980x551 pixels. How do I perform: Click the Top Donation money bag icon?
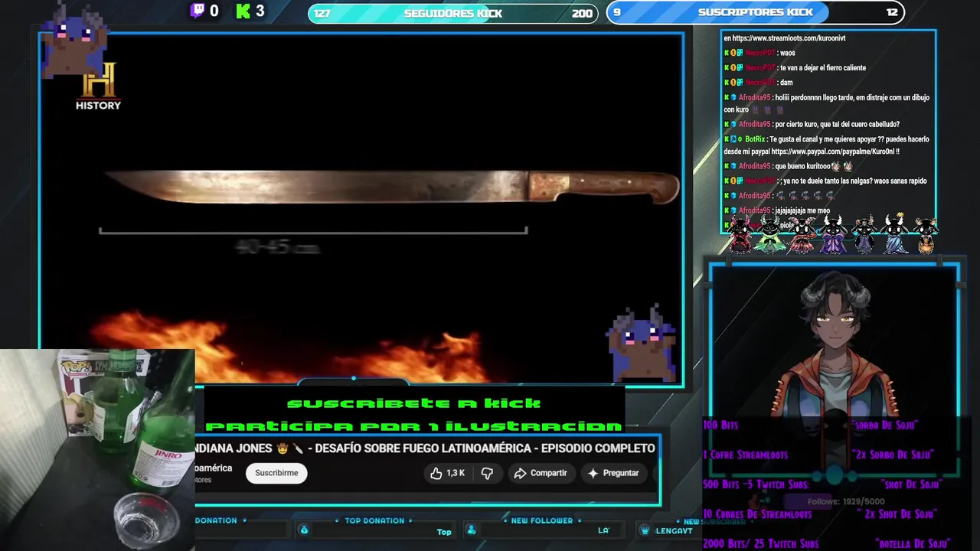(x=304, y=530)
